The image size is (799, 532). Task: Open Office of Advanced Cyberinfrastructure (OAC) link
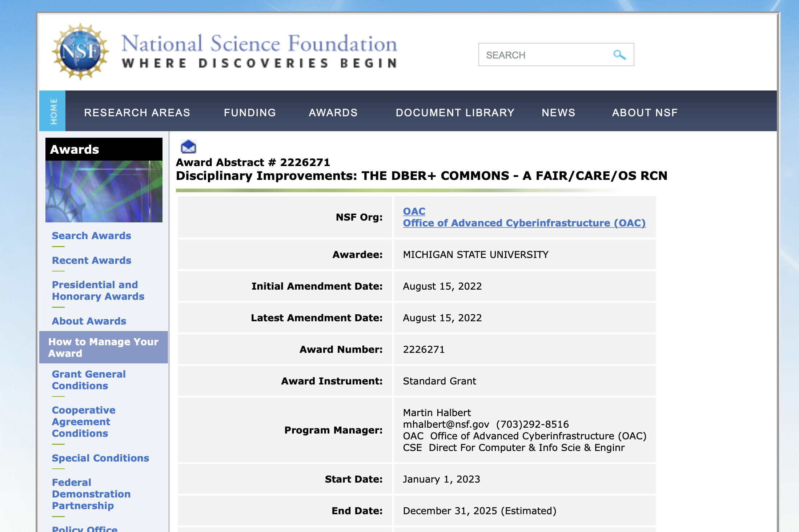pyautogui.click(x=524, y=223)
